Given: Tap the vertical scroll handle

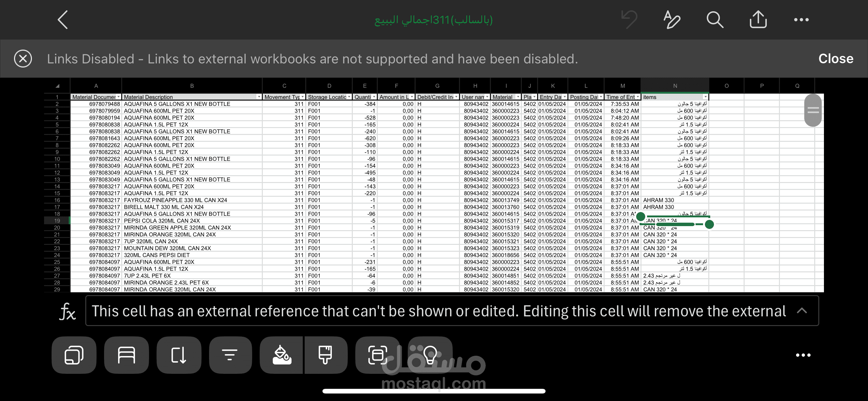Looking at the screenshot, I should (813, 110).
